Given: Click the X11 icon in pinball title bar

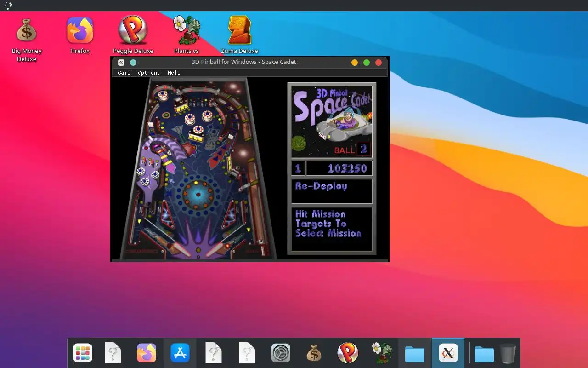Looking at the screenshot, I should pos(121,63).
